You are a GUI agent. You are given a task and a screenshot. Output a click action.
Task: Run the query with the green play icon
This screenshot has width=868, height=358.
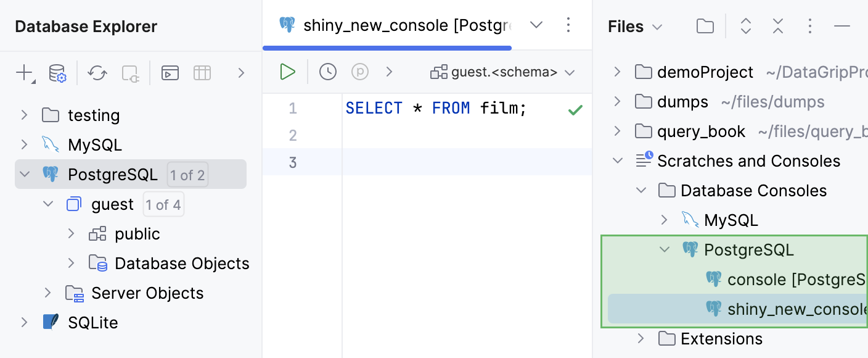287,72
